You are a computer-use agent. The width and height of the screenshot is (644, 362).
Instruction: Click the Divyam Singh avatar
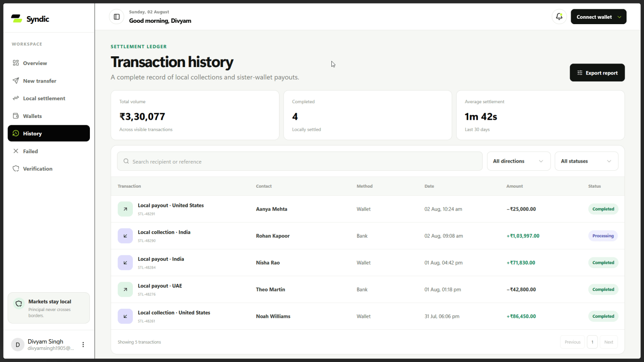pyautogui.click(x=17, y=345)
